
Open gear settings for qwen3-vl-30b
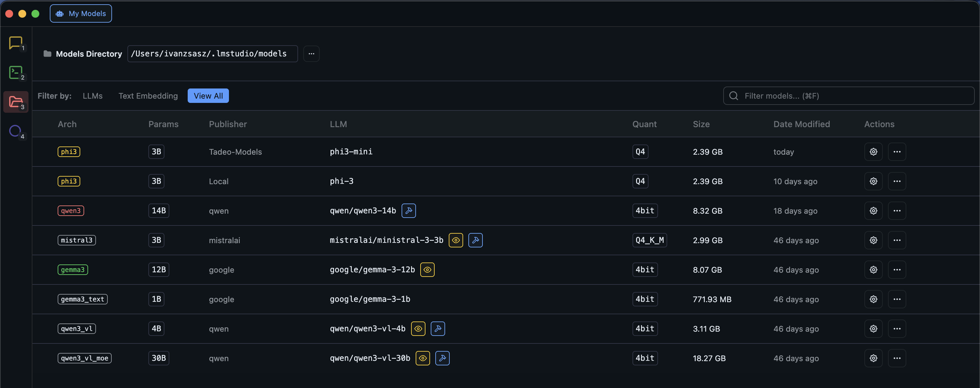873,358
